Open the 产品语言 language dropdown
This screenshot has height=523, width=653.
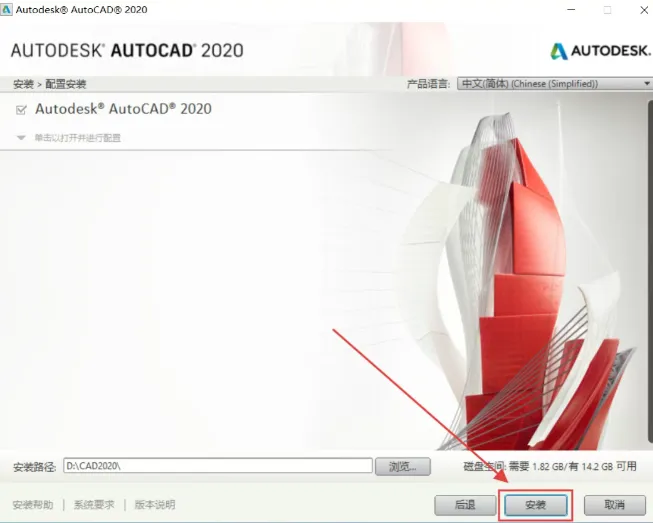click(x=554, y=84)
